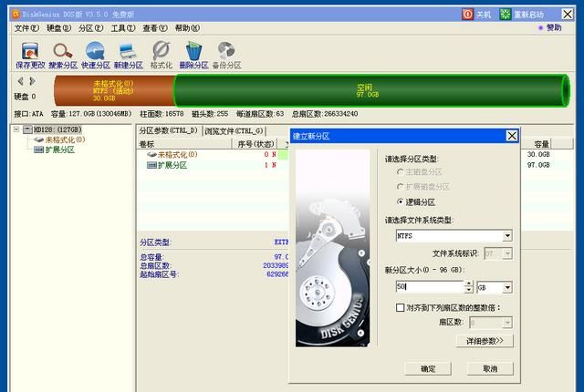Close the 建立新分区 dialog
Viewport: 584px width, 392px height.
(512, 136)
